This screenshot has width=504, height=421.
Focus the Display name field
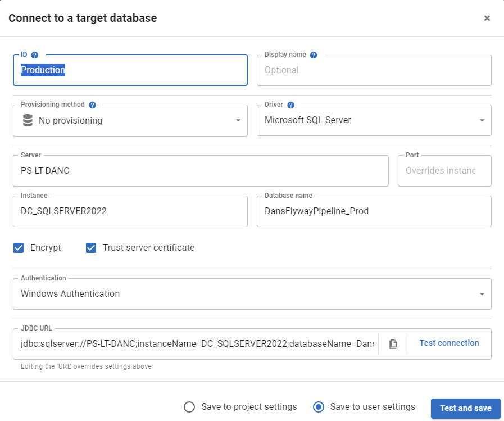(x=374, y=70)
